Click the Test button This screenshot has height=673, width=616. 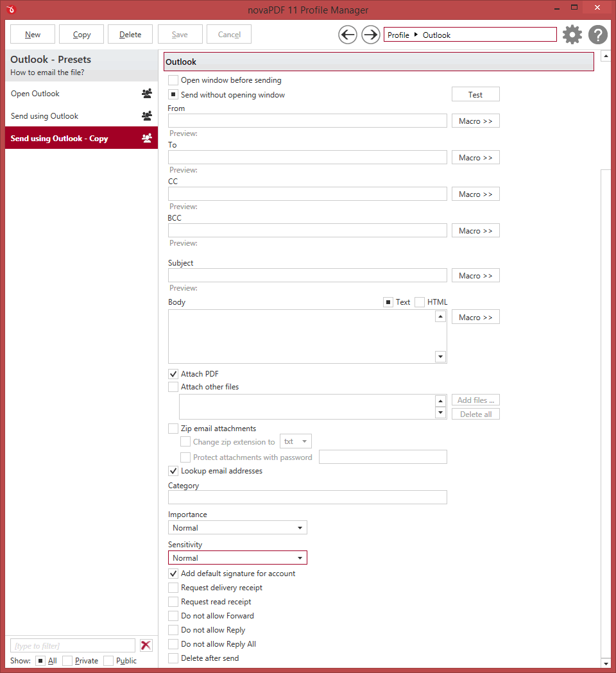(475, 94)
